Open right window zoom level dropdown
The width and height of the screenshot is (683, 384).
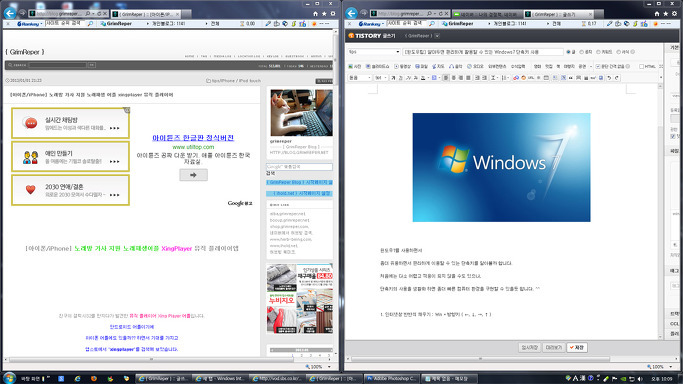(671, 367)
